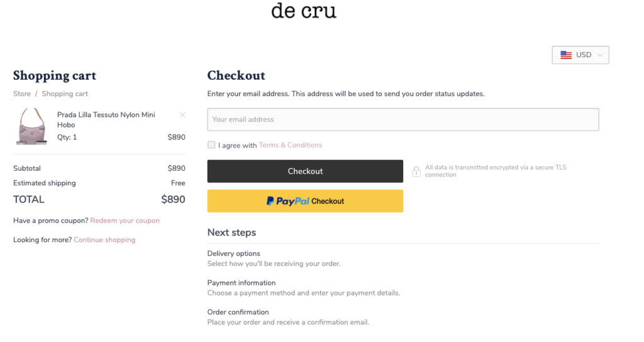644x342 pixels.
Task: Click Redeem your coupon link
Action: click(x=125, y=221)
